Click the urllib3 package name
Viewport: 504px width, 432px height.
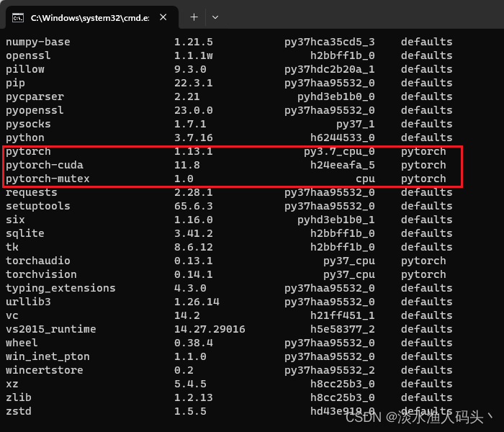click(x=28, y=302)
